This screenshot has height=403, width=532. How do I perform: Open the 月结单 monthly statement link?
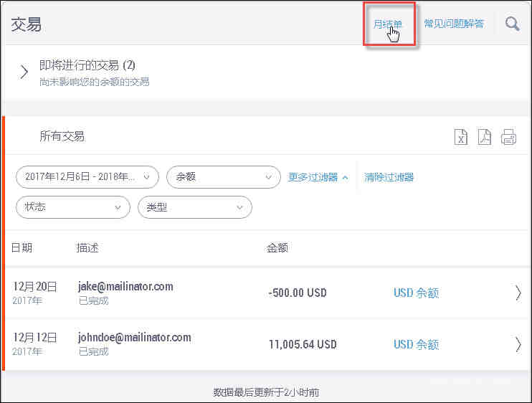(x=387, y=24)
